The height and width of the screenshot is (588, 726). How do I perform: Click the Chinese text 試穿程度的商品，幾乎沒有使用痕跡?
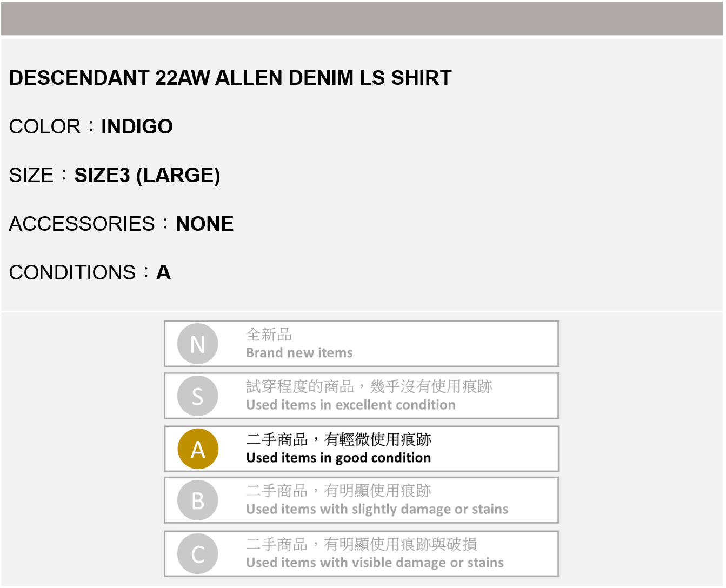[x=369, y=386]
